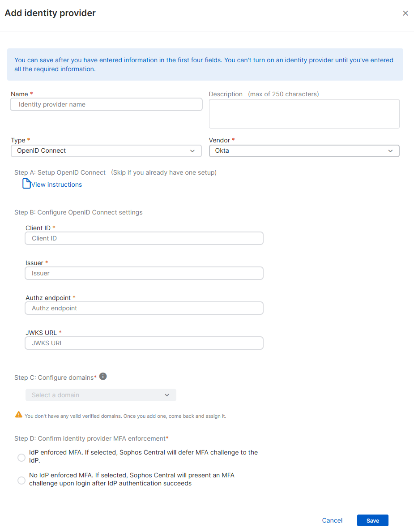Image resolution: width=414 pixels, height=532 pixels.
Task: Open the View instructions link
Action: pos(56,184)
